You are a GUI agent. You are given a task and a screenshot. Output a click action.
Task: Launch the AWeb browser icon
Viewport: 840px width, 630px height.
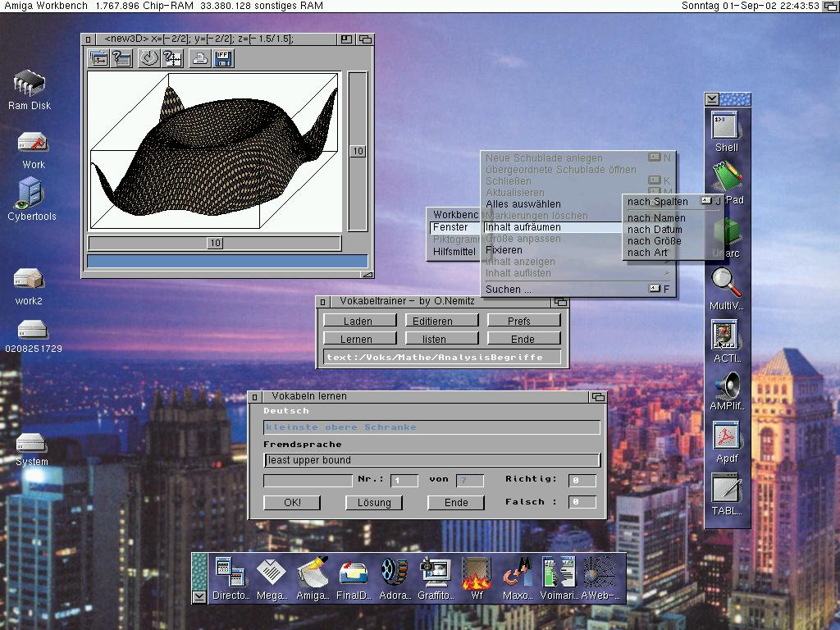coord(598,574)
